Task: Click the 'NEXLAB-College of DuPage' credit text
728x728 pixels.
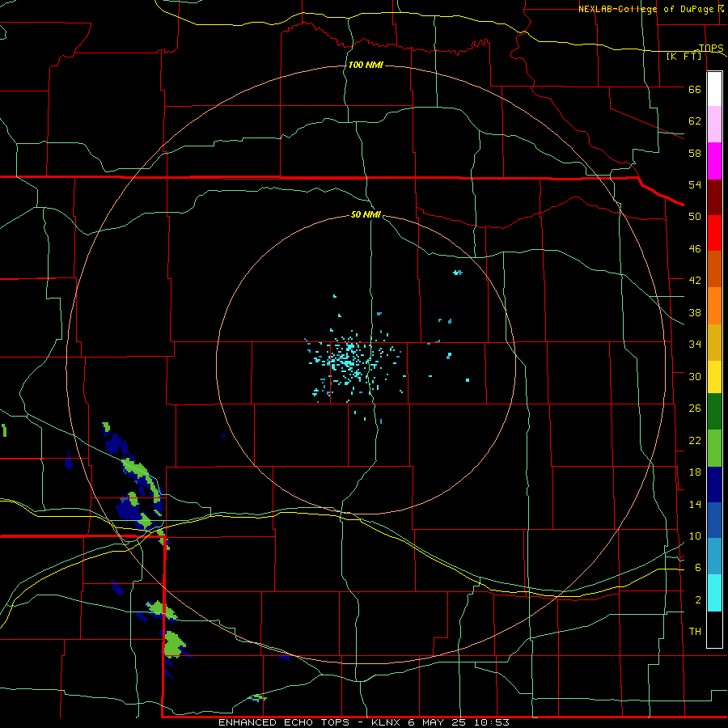Action: click(648, 9)
